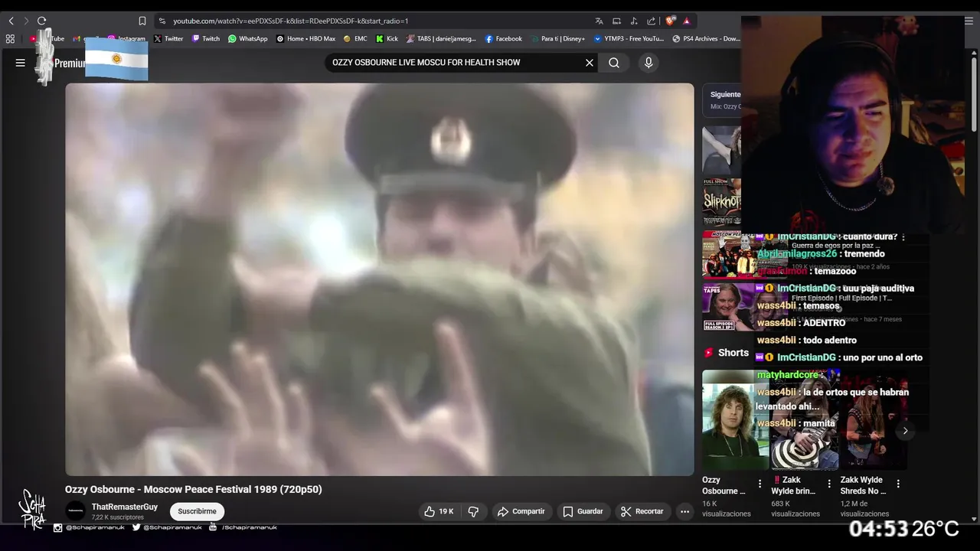The image size is (980, 551).
Task: Open the YTMP3 bookmark
Action: tap(629, 38)
